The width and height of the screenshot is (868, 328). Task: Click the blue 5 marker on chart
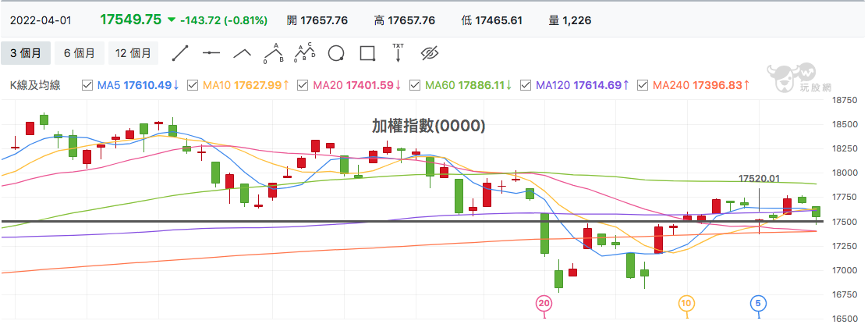pos(758,303)
